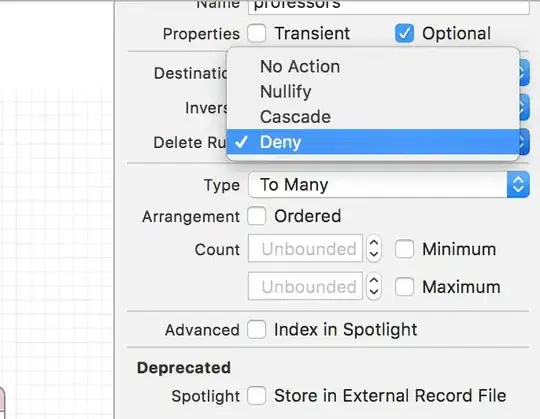540x419 pixels.
Task: Click the relationship Name text field
Action: [x=388, y=7]
